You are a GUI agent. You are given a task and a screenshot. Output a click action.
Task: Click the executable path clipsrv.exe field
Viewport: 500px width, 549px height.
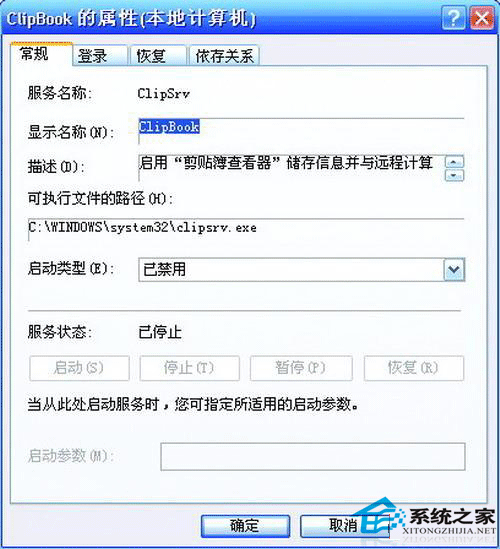tap(246, 229)
